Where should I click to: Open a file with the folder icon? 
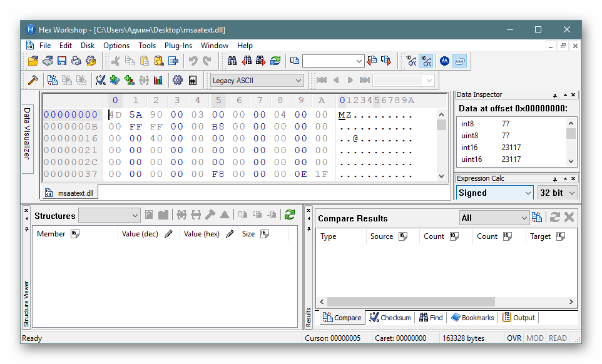33,61
